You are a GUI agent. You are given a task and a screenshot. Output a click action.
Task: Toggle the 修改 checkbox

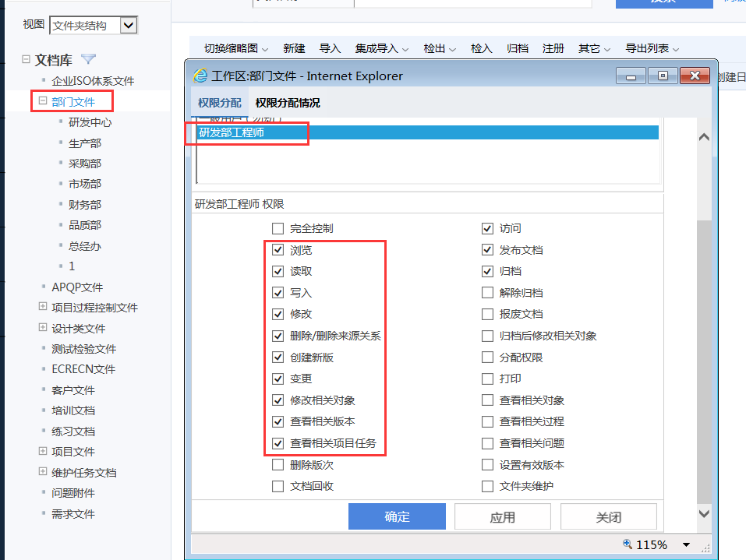point(278,314)
